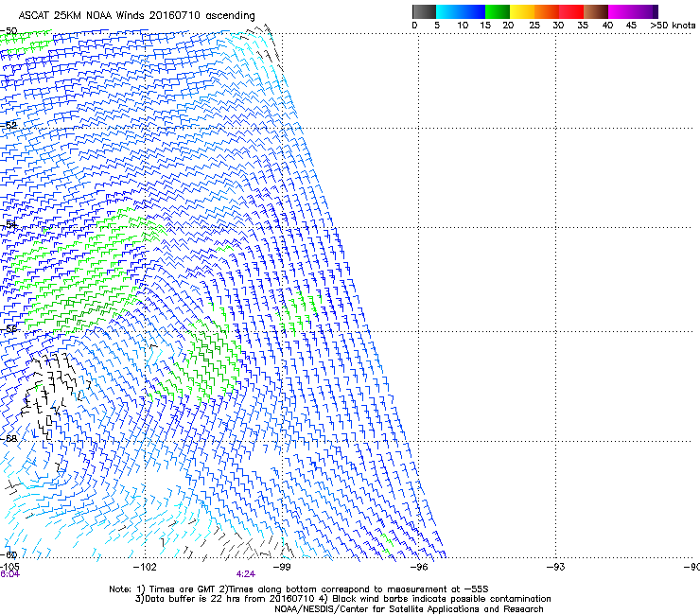Click the '25' legend scale value
The height and width of the screenshot is (615, 700).
coord(534,26)
